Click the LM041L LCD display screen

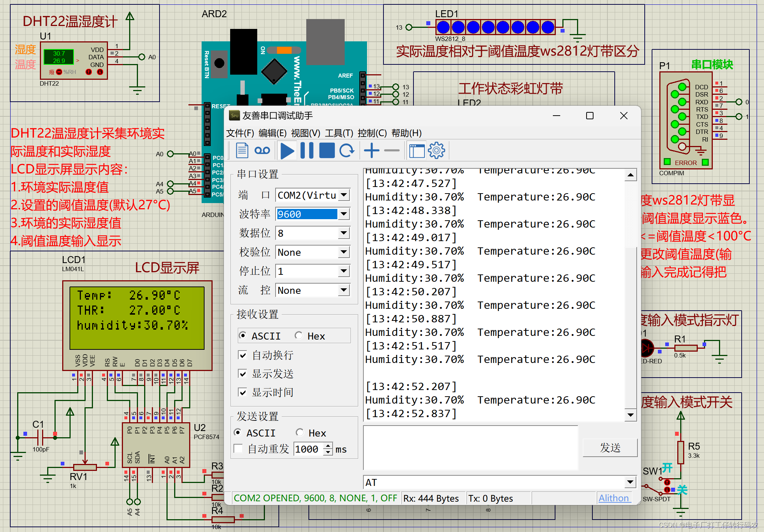[x=137, y=317]
